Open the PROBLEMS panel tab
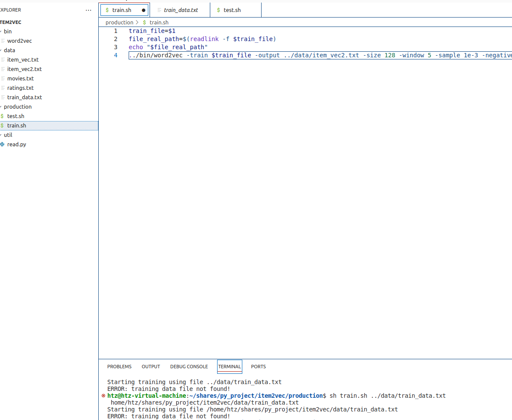This screenshot has height=420, width=512. [x=119, y=367]
